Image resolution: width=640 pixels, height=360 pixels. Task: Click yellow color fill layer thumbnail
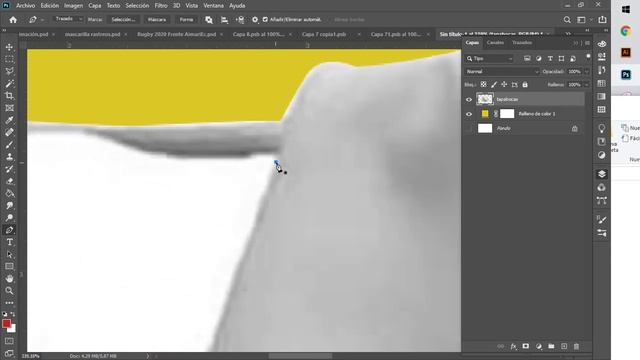coord(485,114)
